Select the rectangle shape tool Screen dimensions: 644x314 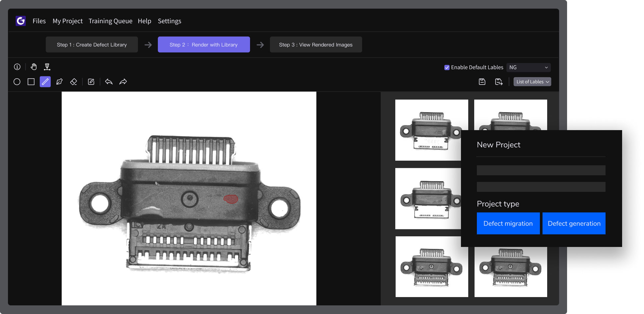pos(31,82)
